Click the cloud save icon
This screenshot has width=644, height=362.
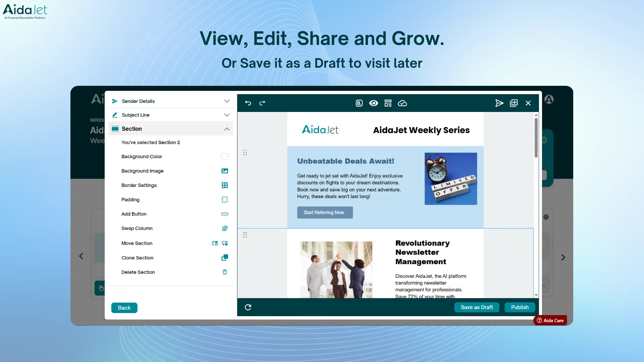coord(402,103)
